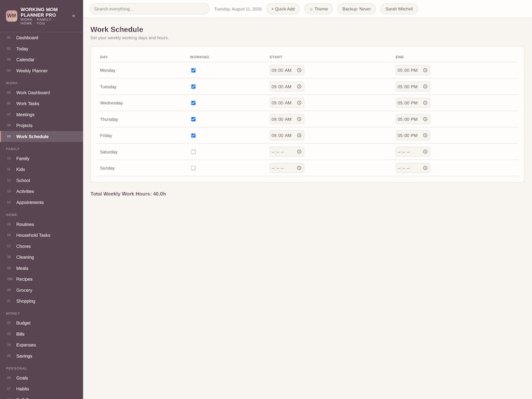Open Shopping in the sidebar
The image size is (532, 399).
point(42,301)
